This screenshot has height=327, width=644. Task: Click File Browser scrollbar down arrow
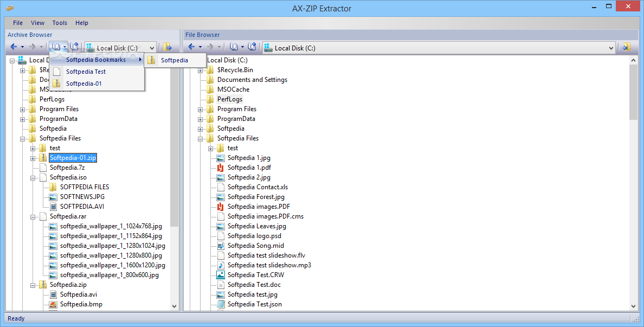(633, 306)
